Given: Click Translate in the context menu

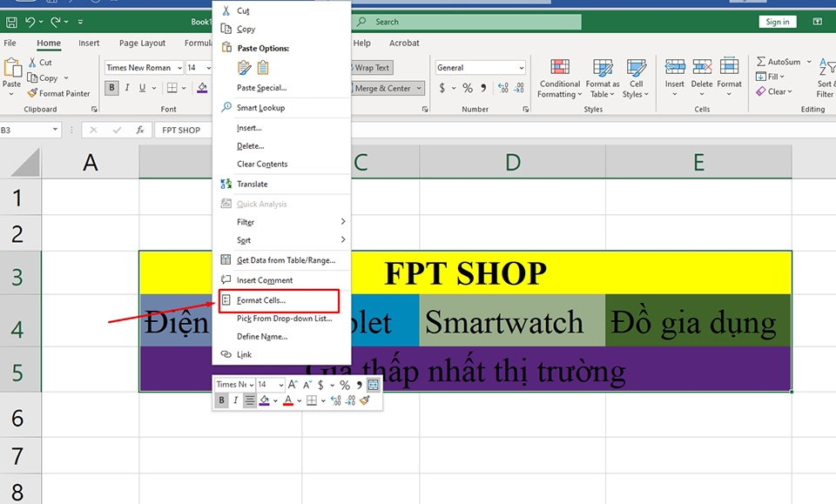Looking at the screenshot, I should 252,184.
